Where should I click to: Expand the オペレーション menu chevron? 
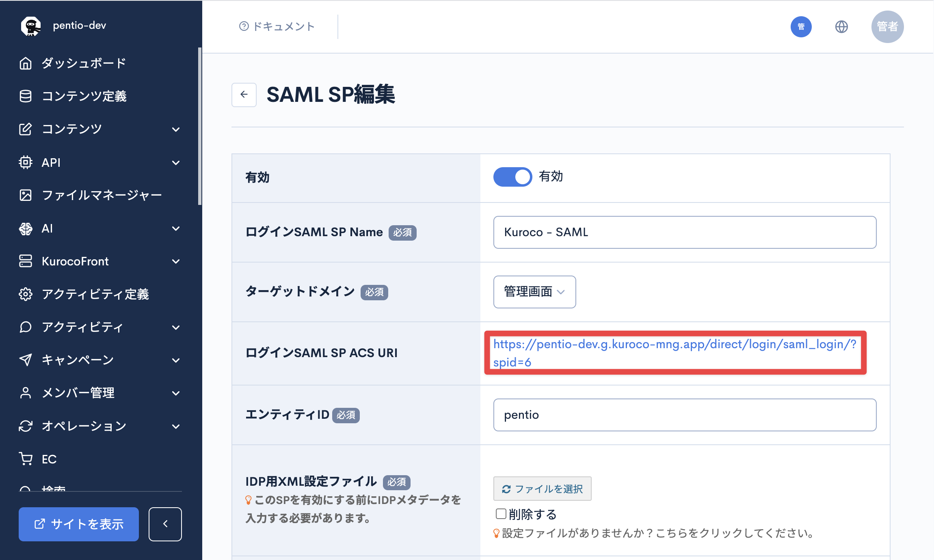click(x=176, y=426)
